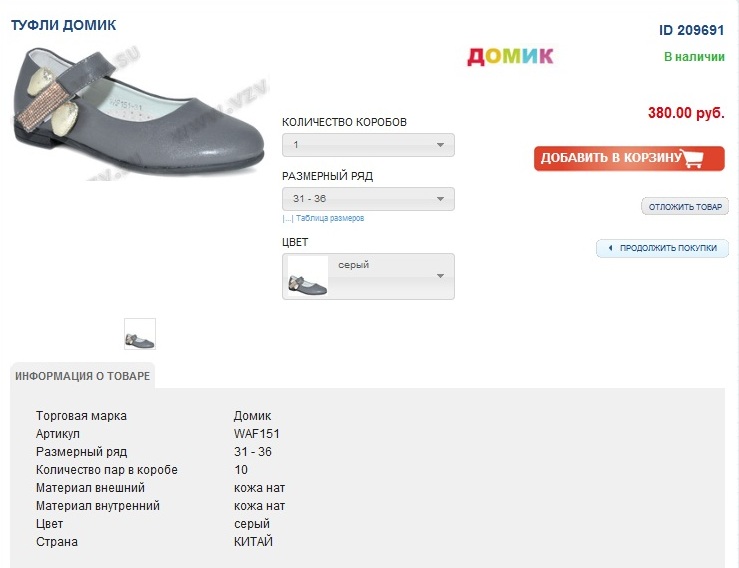Click the В наличии availability status
This screenshot has width=739, height=568.
(694, 57)
